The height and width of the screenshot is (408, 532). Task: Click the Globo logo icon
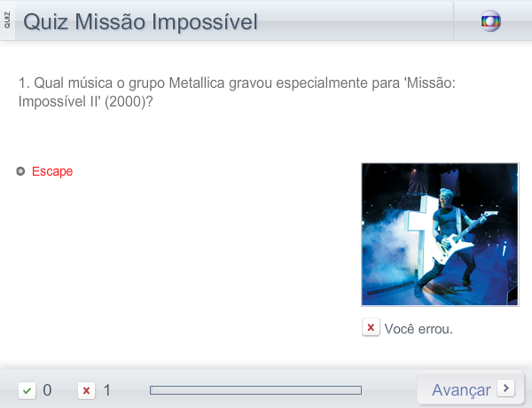tap(490, 21)
